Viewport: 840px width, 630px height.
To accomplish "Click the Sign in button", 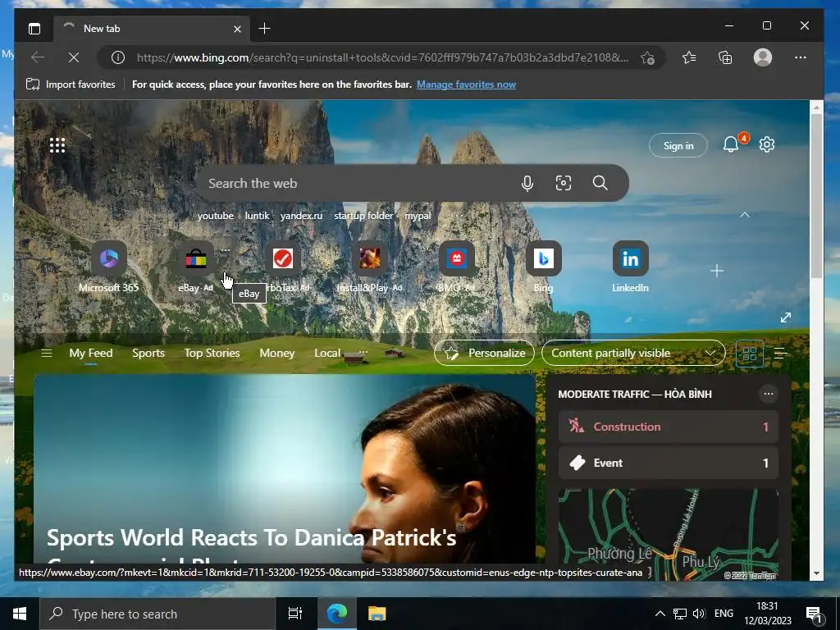I will (678, 145).
